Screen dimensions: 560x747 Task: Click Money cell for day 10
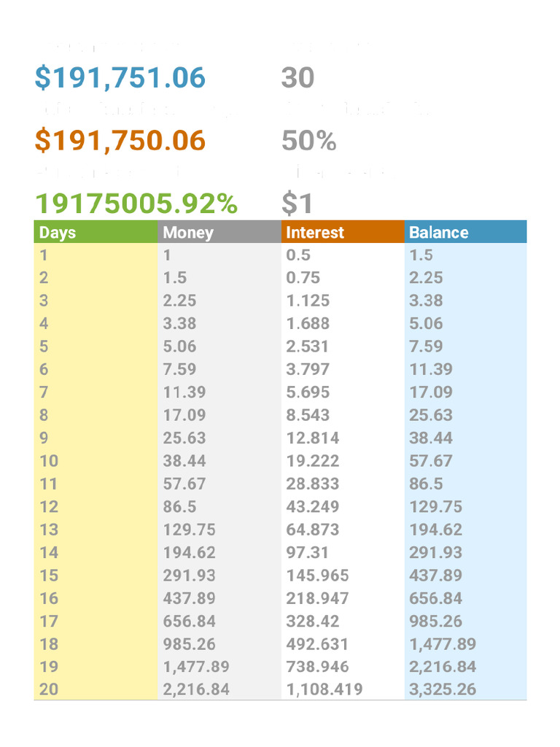point(184,461)
